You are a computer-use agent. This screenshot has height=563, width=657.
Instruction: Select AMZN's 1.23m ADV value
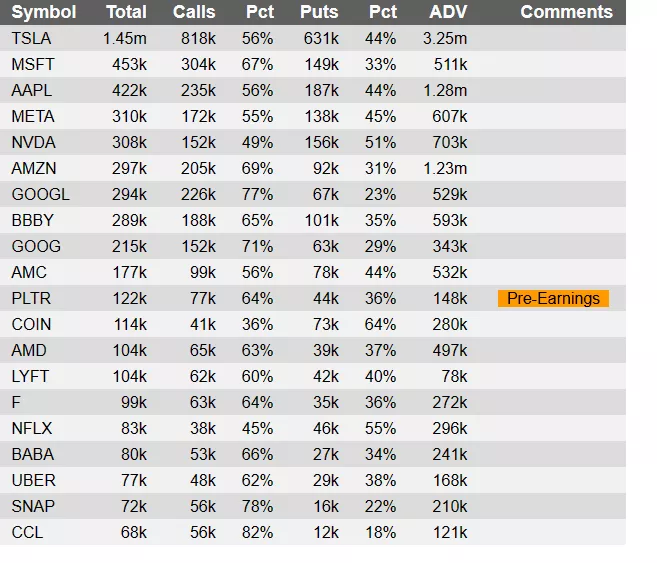[445, 168]
